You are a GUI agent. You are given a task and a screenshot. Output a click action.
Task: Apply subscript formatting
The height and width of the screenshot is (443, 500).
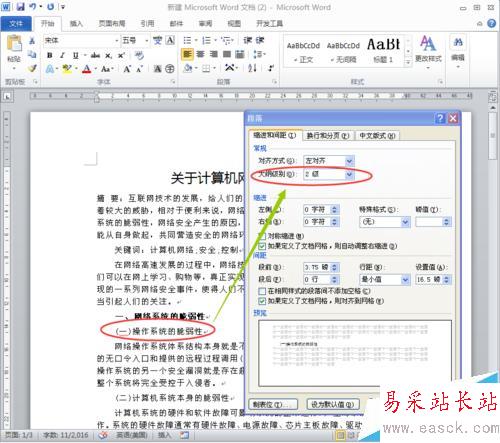(108, 56)
